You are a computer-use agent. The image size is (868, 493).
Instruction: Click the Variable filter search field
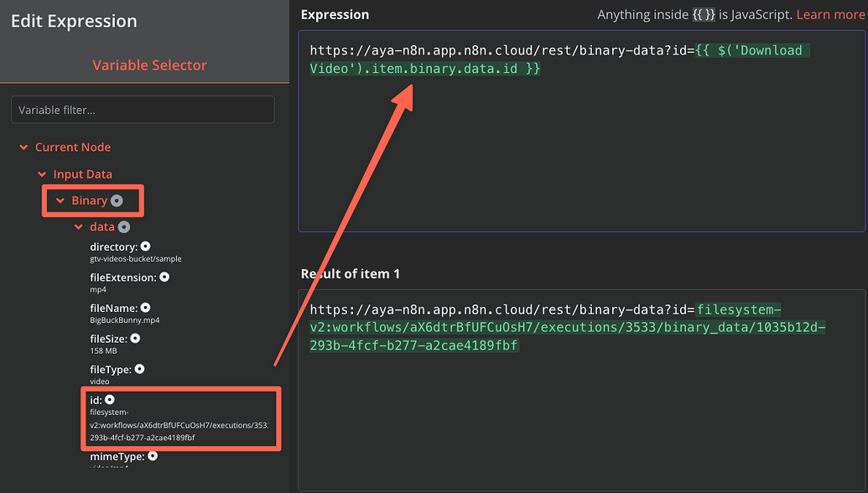tap(143, 109)
